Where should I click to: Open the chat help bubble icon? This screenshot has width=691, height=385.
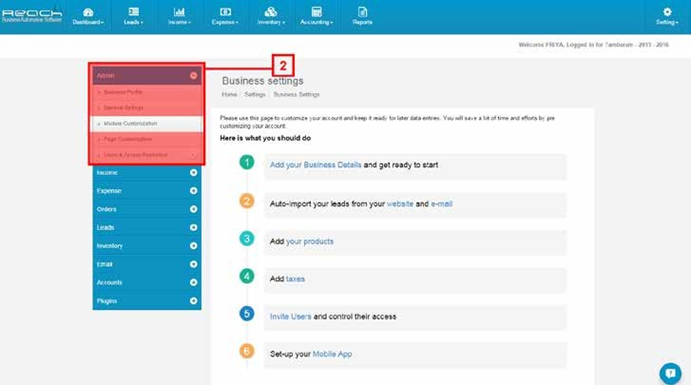[670, 374]
